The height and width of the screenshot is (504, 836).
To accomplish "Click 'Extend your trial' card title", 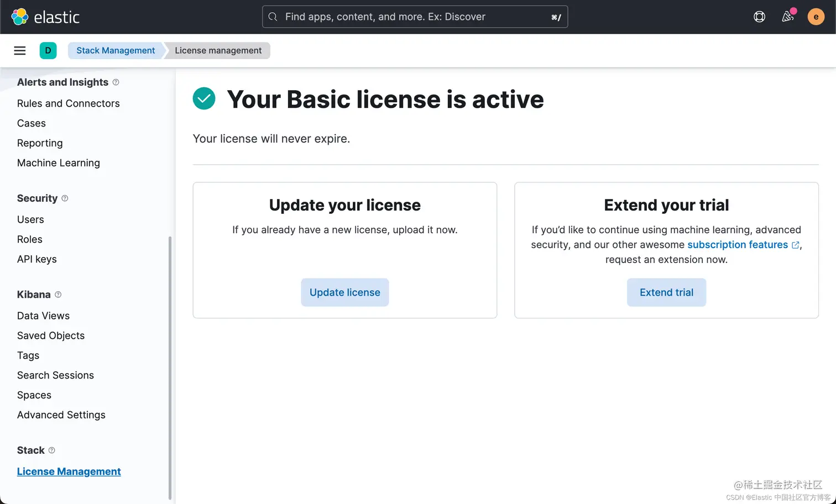I will point(666,205).
